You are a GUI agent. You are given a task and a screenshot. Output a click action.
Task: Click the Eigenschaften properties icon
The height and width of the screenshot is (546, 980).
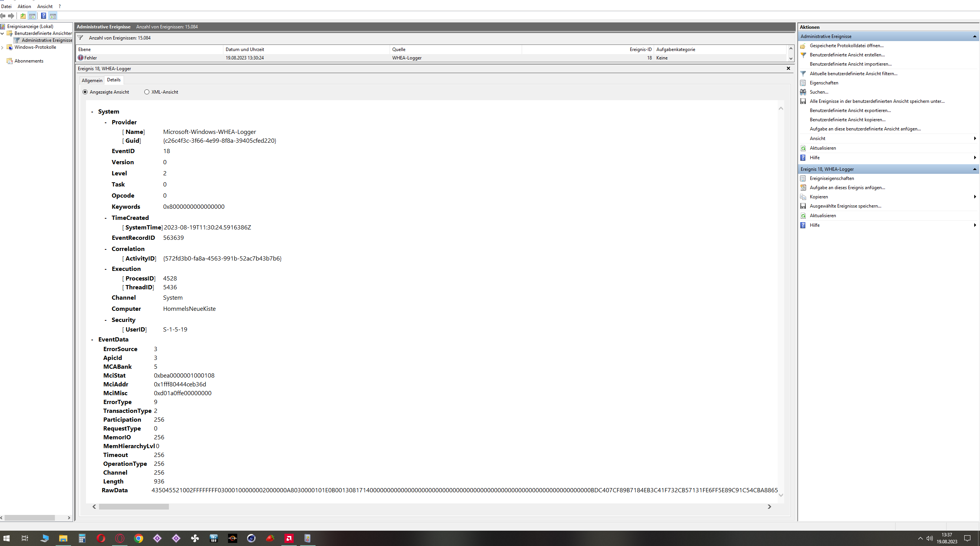803,83
